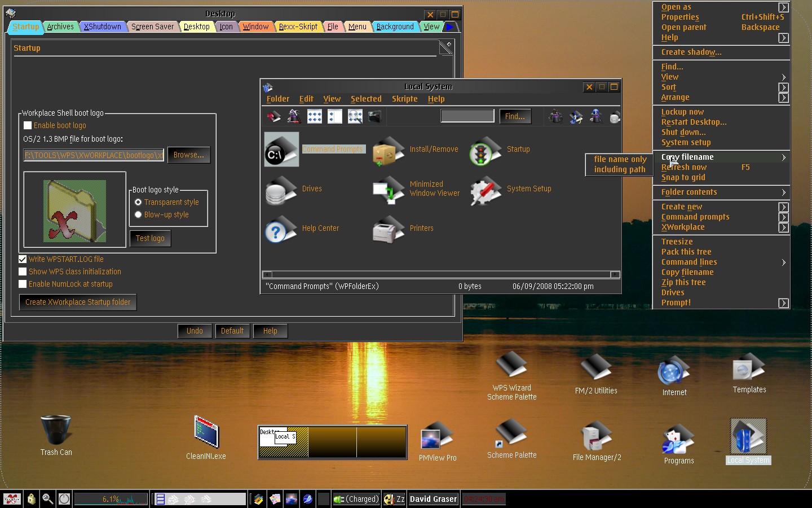This screenshot has width=812, height=508.
Task: Choose Snap to grid in context menu
Action: pyautogui.click(x=683, y=177)
